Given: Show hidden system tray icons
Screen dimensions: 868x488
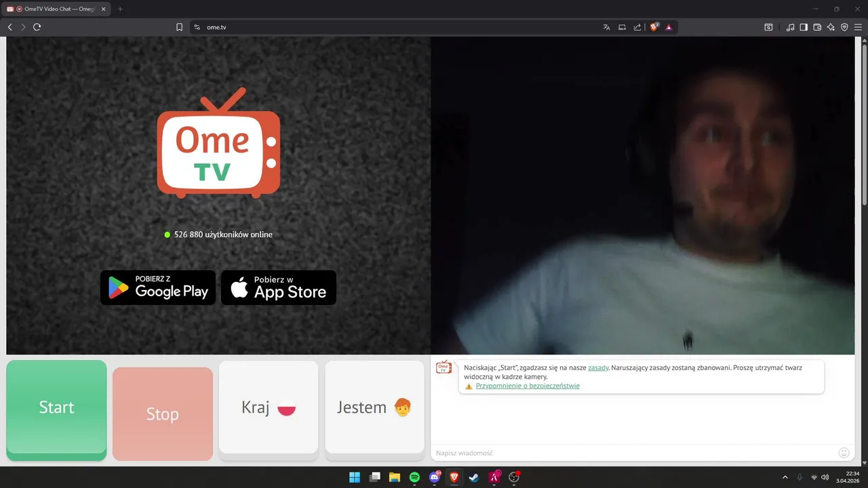Looking at the screenshot, I should click(x=785, y=477).
